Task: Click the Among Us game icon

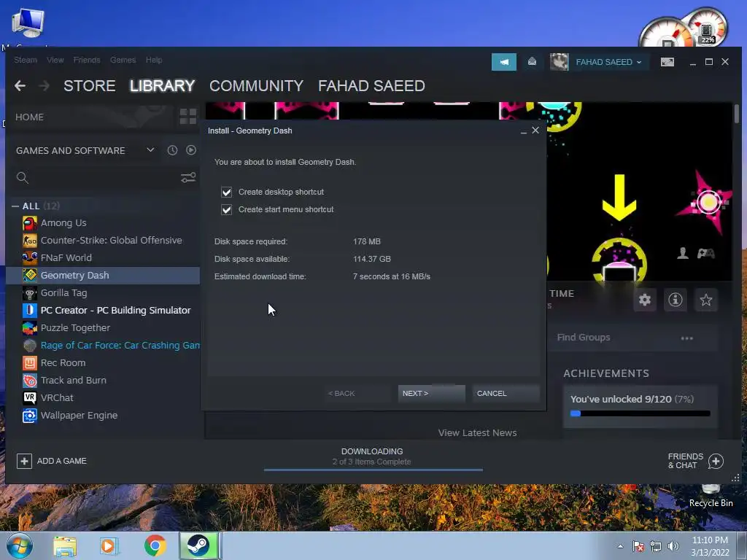Action: (29, 223)
